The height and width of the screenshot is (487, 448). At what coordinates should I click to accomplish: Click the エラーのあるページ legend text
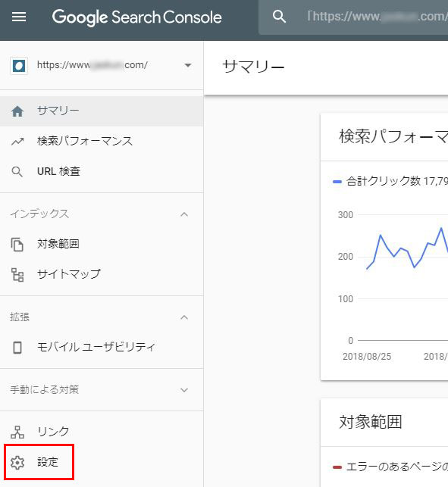(x=397, y=467)
